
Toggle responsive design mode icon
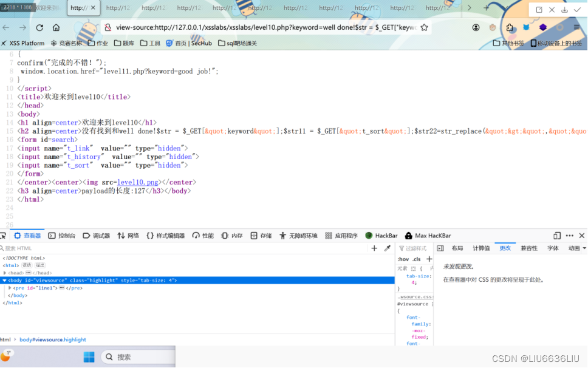coord(557,236)
